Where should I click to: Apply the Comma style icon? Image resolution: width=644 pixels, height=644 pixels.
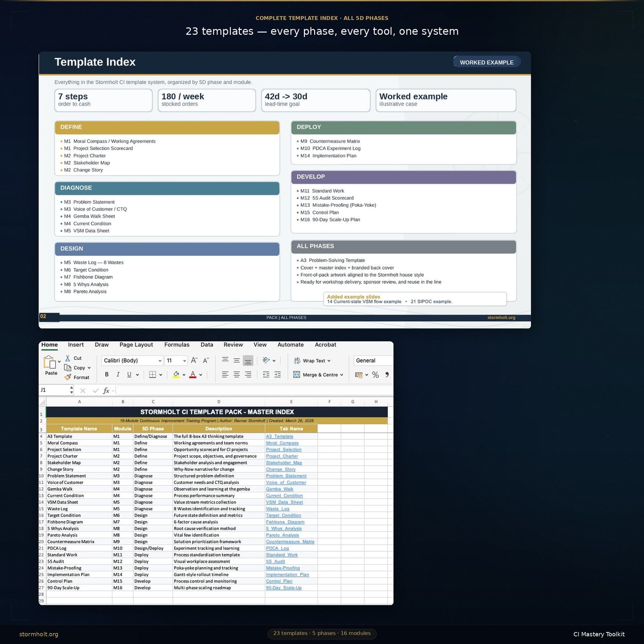click(387, 374)
